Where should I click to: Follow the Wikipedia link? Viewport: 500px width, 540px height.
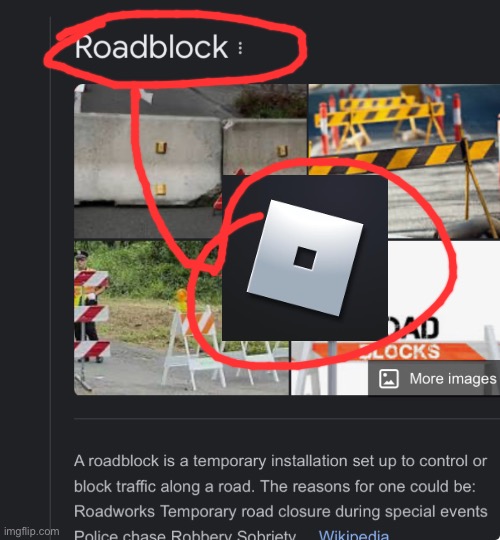tap(354, 534)
